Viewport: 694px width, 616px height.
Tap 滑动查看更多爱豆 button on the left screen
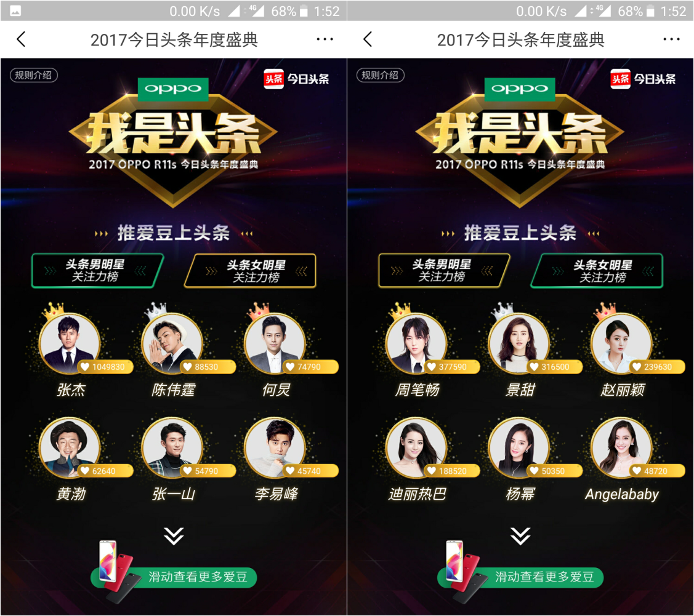tap(174, 577)
